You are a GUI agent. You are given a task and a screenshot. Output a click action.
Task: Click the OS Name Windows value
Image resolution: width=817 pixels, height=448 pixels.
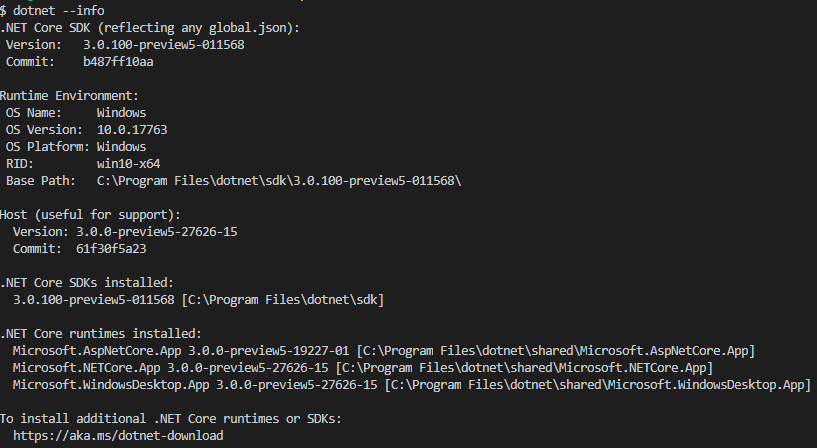click(121, 113)
